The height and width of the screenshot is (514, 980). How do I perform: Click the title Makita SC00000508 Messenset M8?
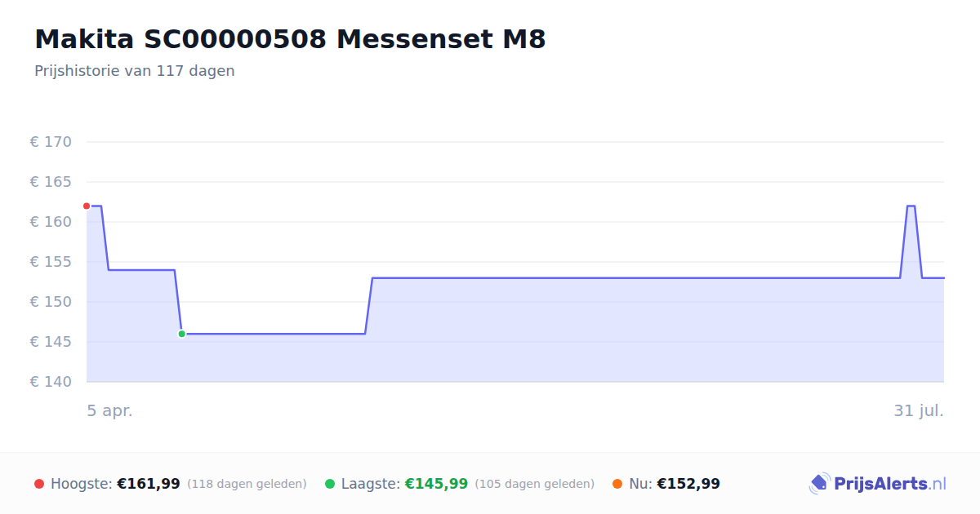[290, 39]
